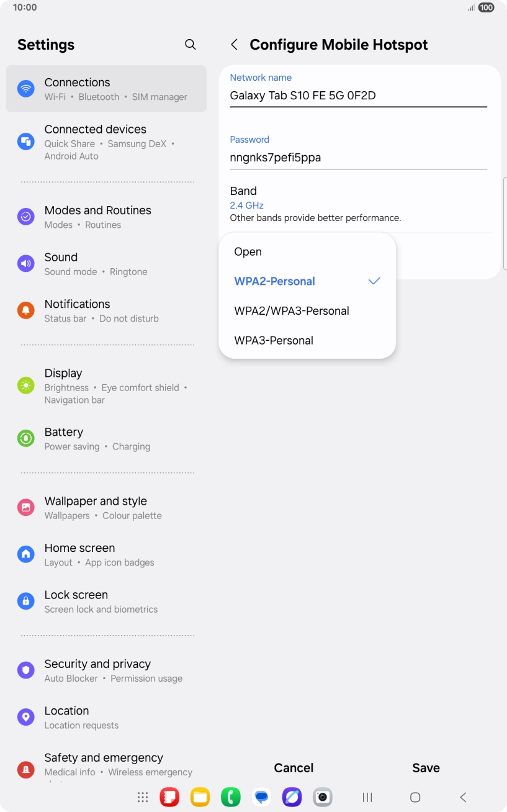Viewport: 507px width, 812px height.
Task: Open the app drawer grid icon
Action: [x=142, y=796]
